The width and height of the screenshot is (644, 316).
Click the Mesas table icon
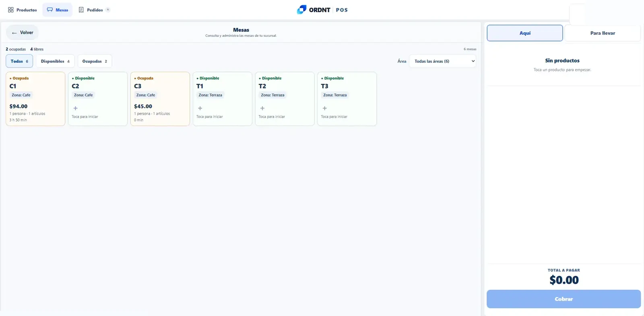[50, 10]
